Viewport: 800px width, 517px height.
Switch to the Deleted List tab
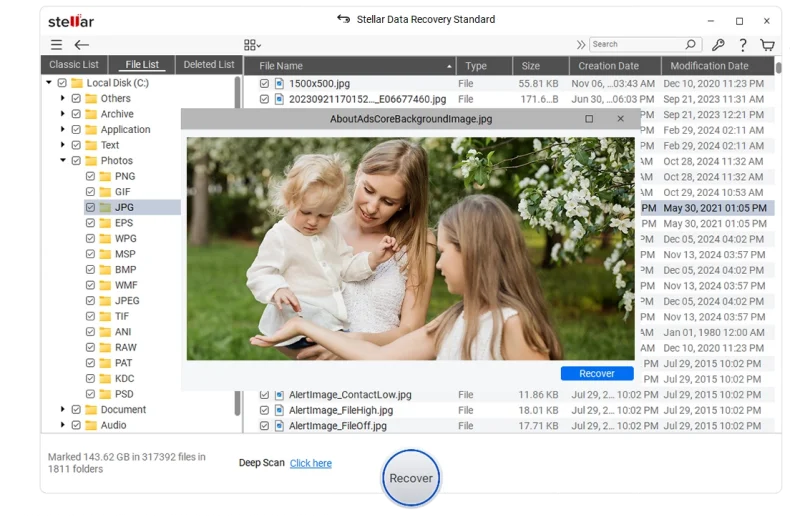tap(208, 65)
